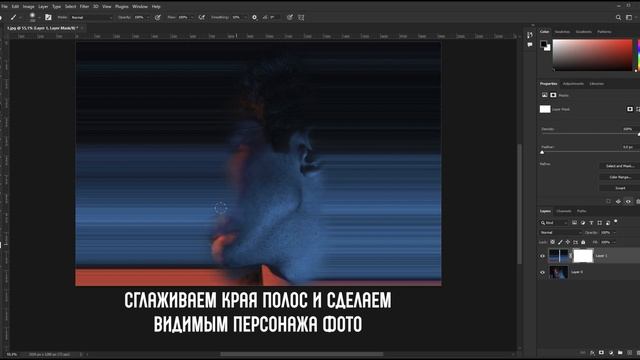Click the search icon at top right
The width and height of the screenshot is (640, 360).
618,18
